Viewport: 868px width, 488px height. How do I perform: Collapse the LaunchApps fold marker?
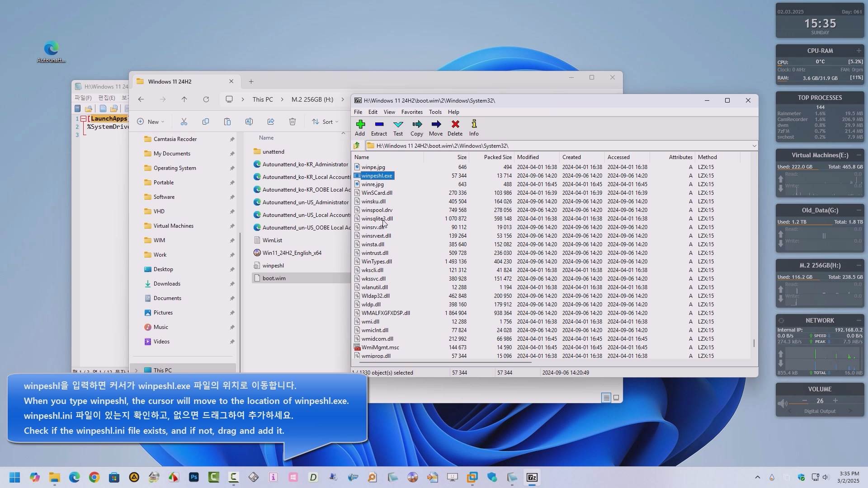[84, 119]
